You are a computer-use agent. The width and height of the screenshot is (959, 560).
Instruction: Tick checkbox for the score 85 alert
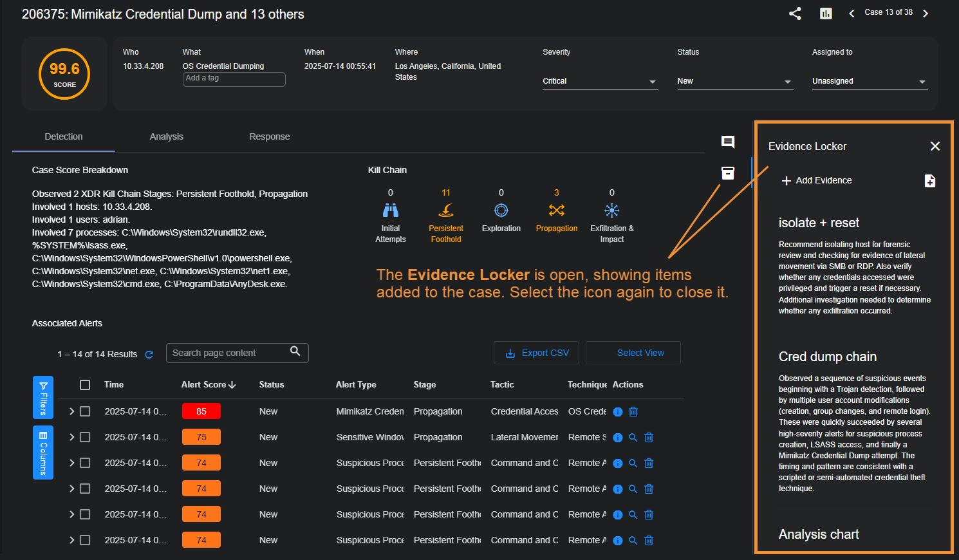[x=85, y=411]
